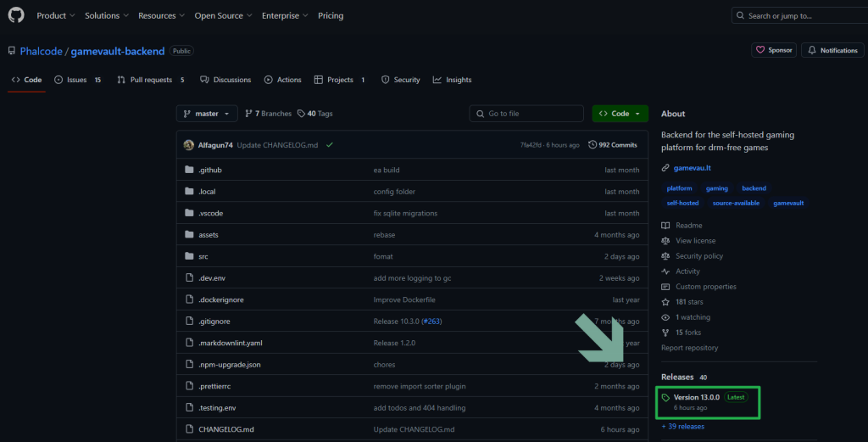The image size is (868, 442).
Task: Expand the Product menu
Action: [56, 15]
